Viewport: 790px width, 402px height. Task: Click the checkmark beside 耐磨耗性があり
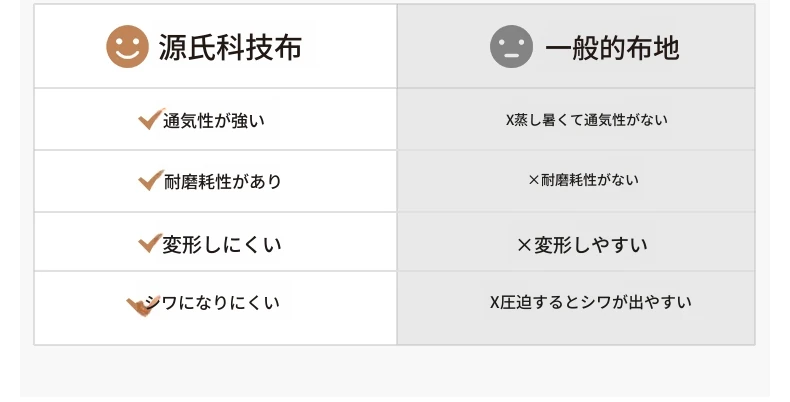tap(151, 180)
